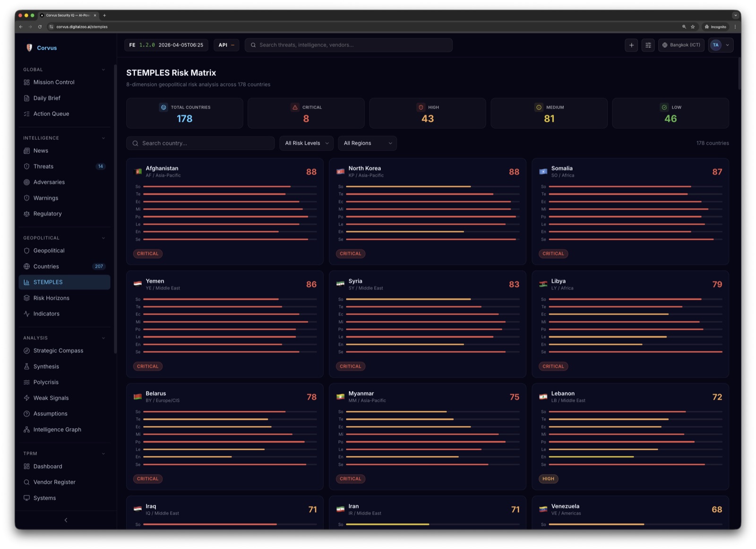This screenshot has width=756, height=549.
Task: Collapse the INTELLIGENCE sidebar section
Action: (103, 138)
